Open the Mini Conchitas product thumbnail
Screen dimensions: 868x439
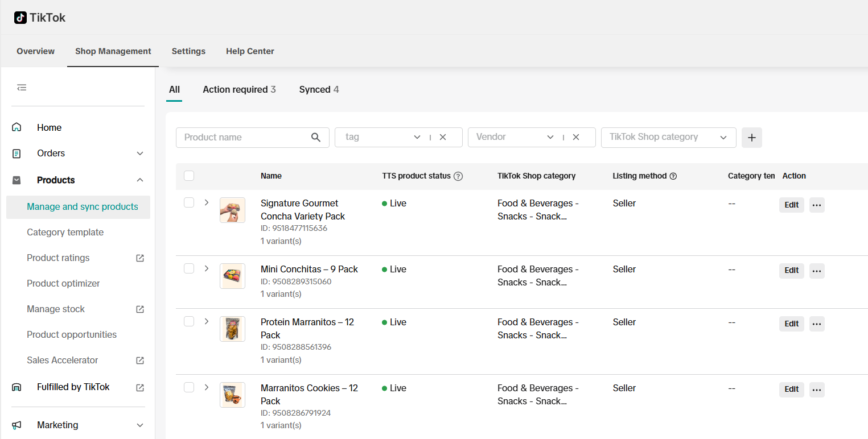click(232, 276)
